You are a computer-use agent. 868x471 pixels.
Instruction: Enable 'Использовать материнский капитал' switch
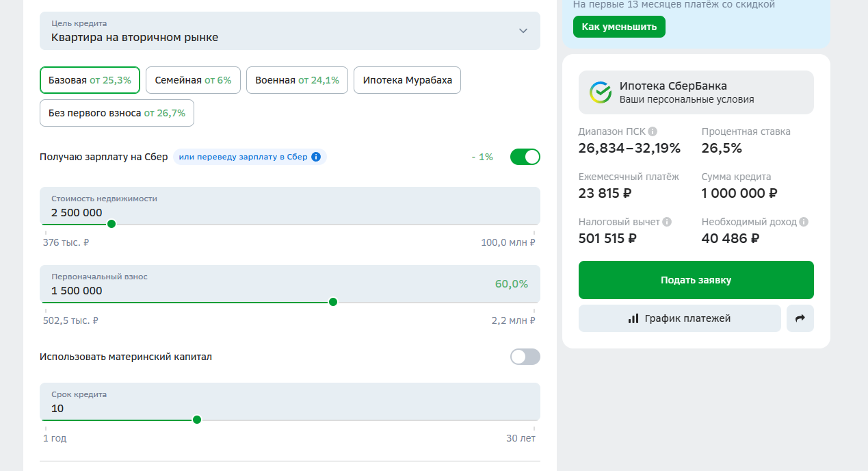[525, 357]
